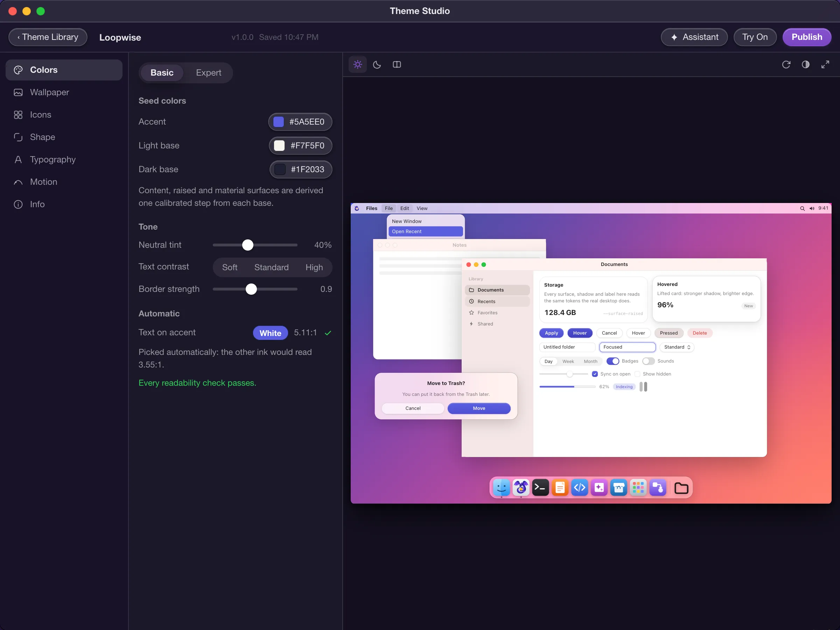Viewport: 840px width, 630px height.
Task: Open the Shape section in sidebar
Action: [64, 137]
